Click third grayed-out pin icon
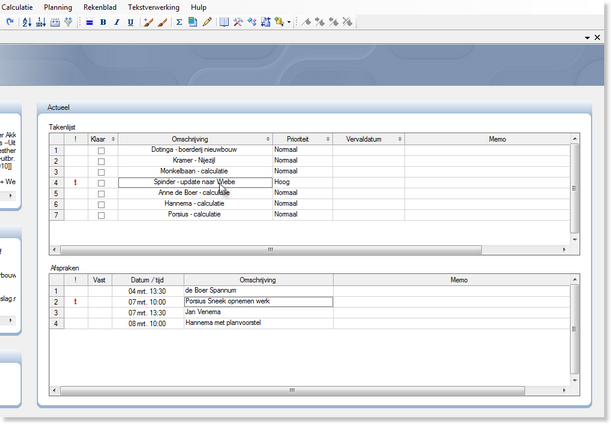Viewport: 611px width, 424px height. pos(334,22)
